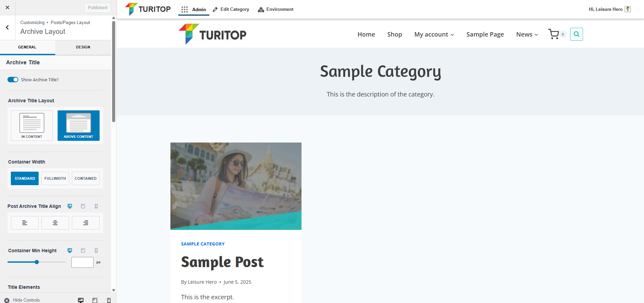
Task: Set container width to Fullwidth
Action: click(55, 178)
